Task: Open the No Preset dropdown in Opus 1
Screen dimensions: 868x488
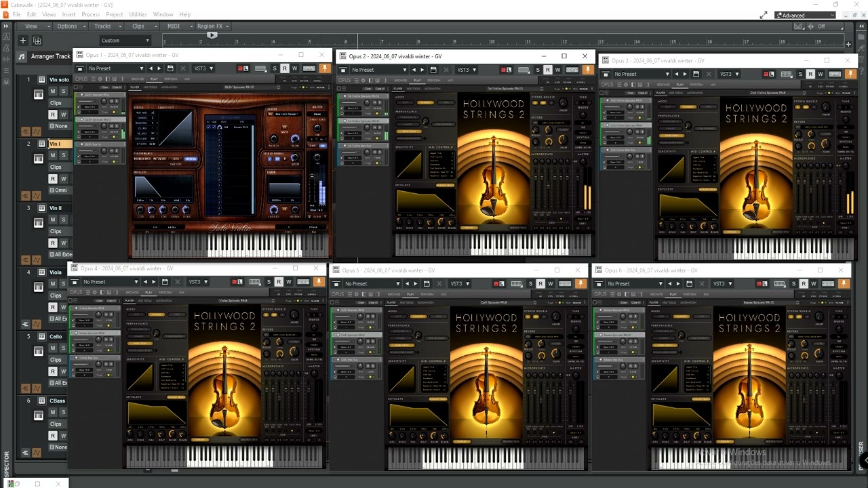Action: pyautogui.click(x=115, y=68)
